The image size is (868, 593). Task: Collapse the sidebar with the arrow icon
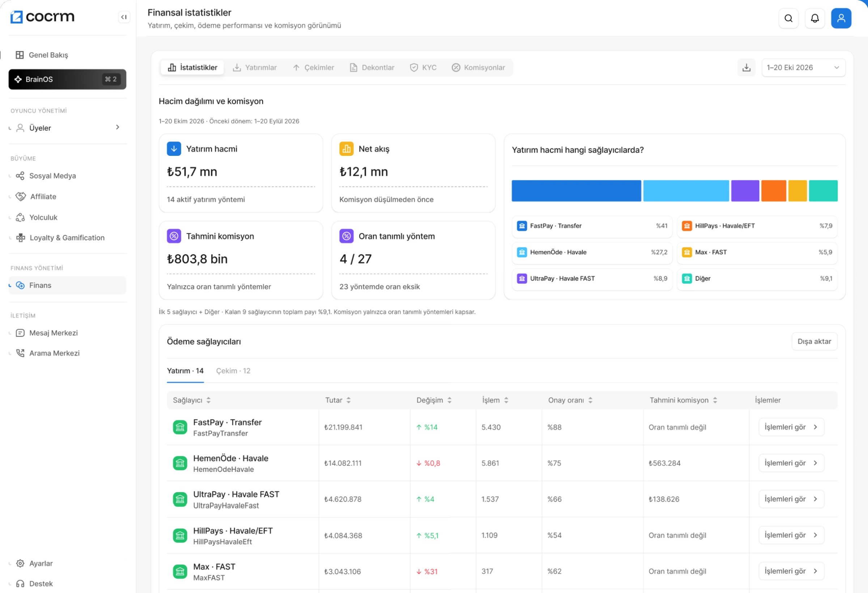pyautogui.click(x=124, y=17)
